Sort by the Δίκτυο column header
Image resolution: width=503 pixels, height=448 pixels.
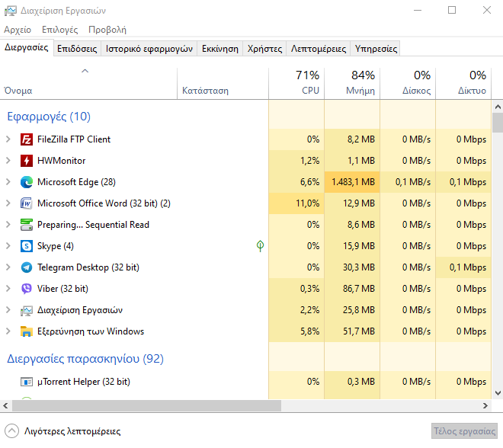[x=463, y=83]
